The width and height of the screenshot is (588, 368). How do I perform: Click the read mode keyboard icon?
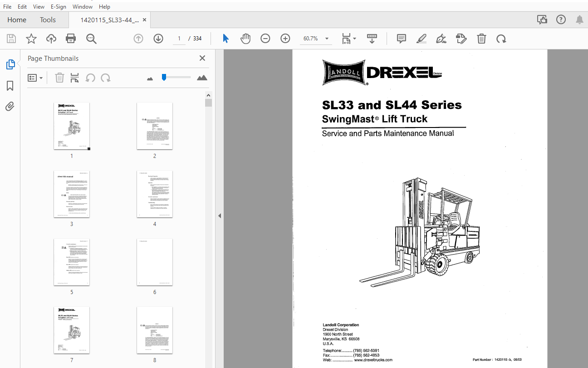(372, 39)
